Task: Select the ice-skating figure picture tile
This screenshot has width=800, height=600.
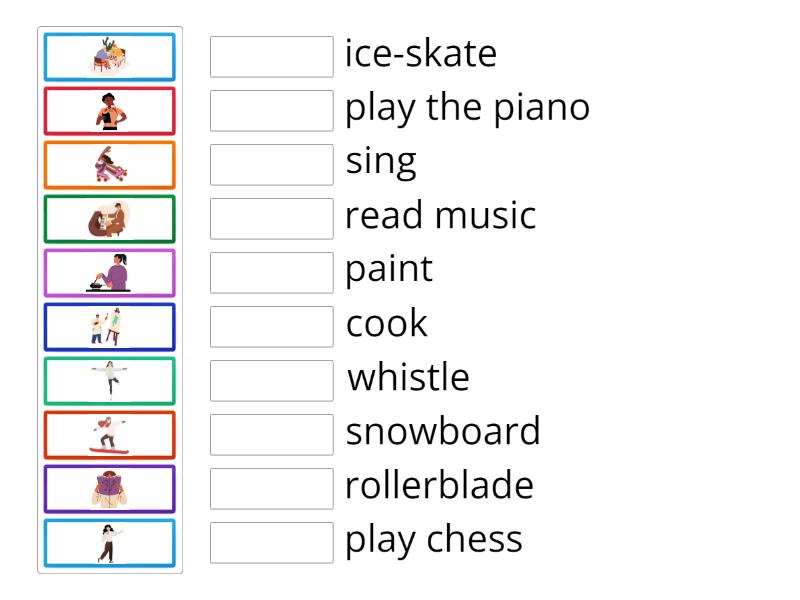Action: pos(110,382)
